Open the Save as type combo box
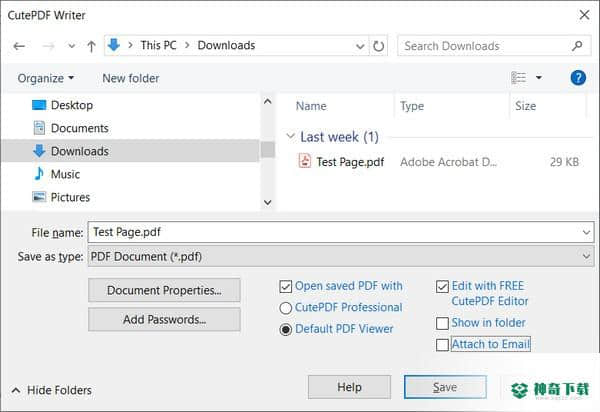This screenshot has height=412, width=600. pos(341,256)
